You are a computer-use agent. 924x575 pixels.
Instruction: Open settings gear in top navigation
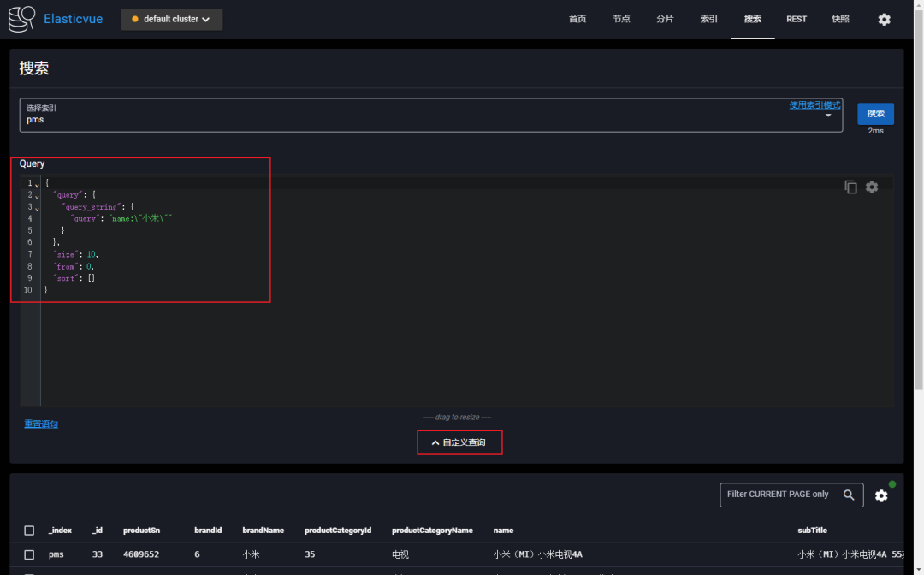(x=884, y=20)
